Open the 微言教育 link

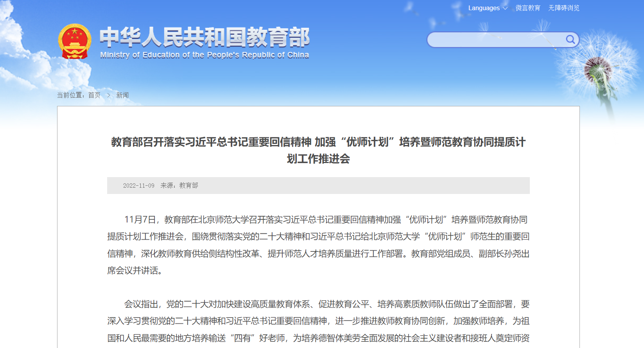[x=528, y=8]
